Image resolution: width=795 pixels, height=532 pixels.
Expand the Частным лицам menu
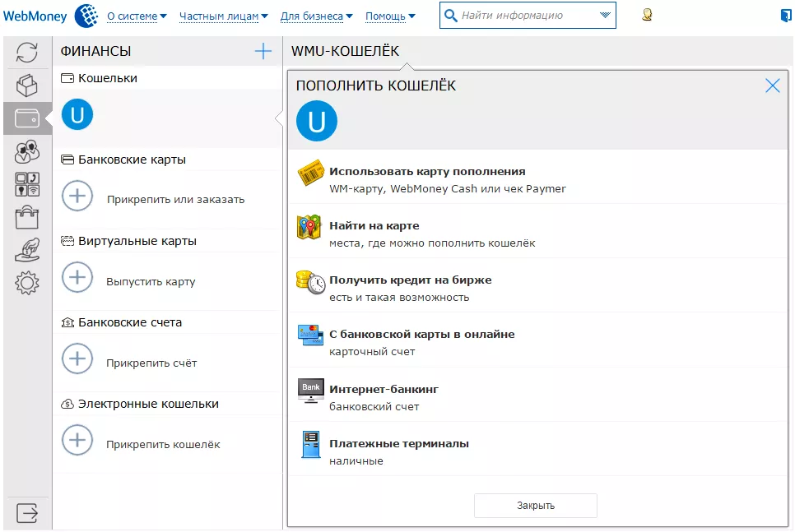coord(224,16)
